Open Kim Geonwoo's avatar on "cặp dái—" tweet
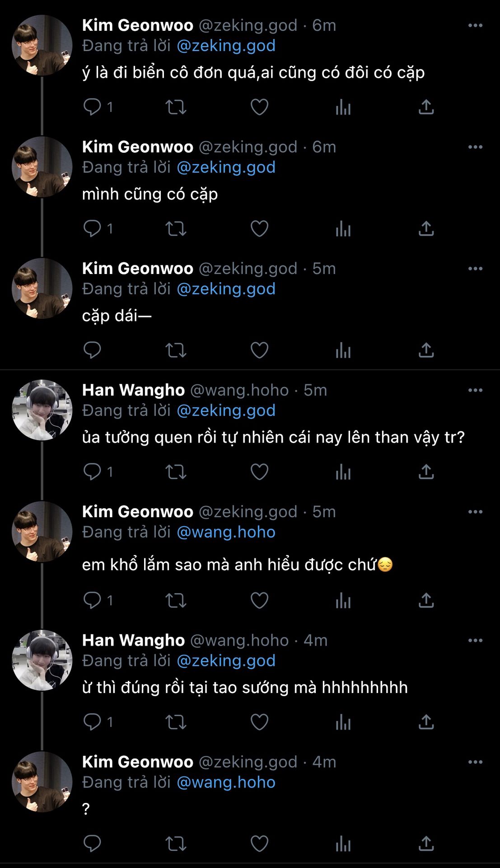The image size is (500, 868). point(42,288)
